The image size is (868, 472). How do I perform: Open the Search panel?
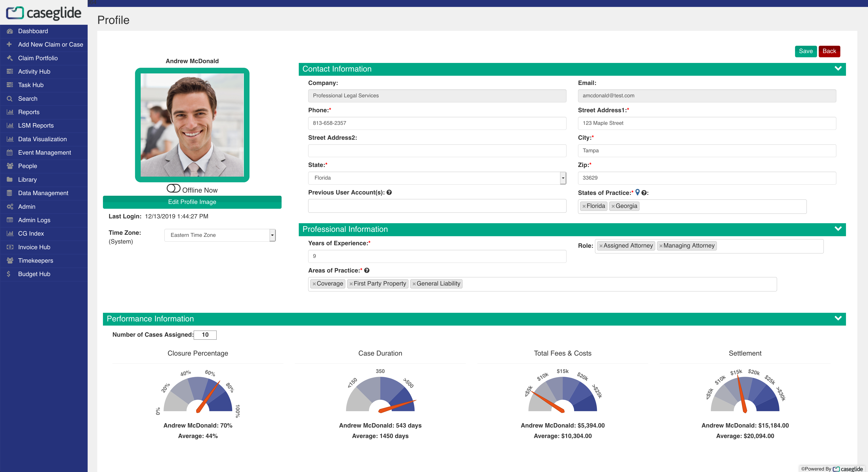pyautogui.click(x=28, y=98)
